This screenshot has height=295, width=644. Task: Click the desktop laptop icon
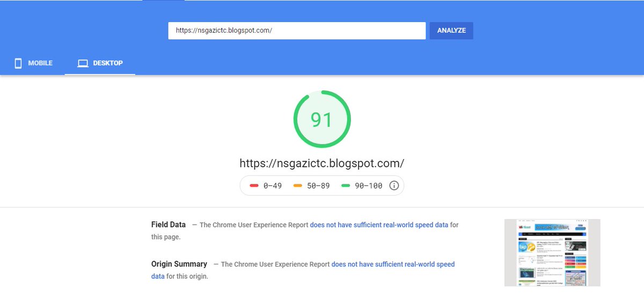[83, 63]
